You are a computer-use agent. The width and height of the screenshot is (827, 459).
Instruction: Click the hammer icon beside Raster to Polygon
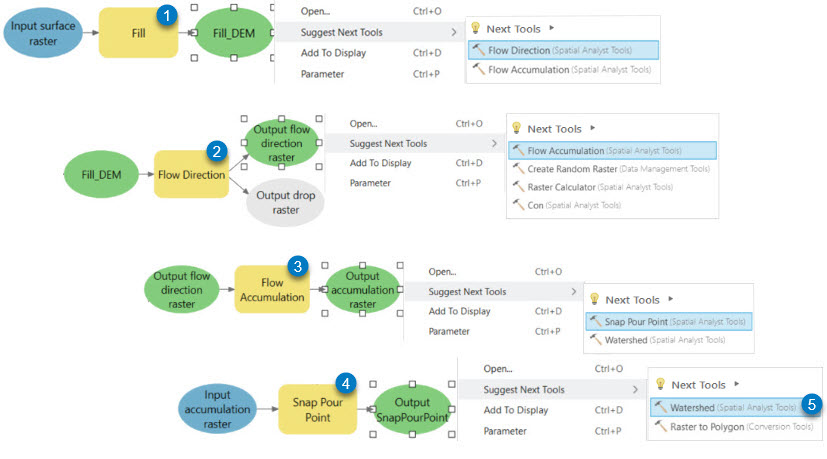[661, 426]
